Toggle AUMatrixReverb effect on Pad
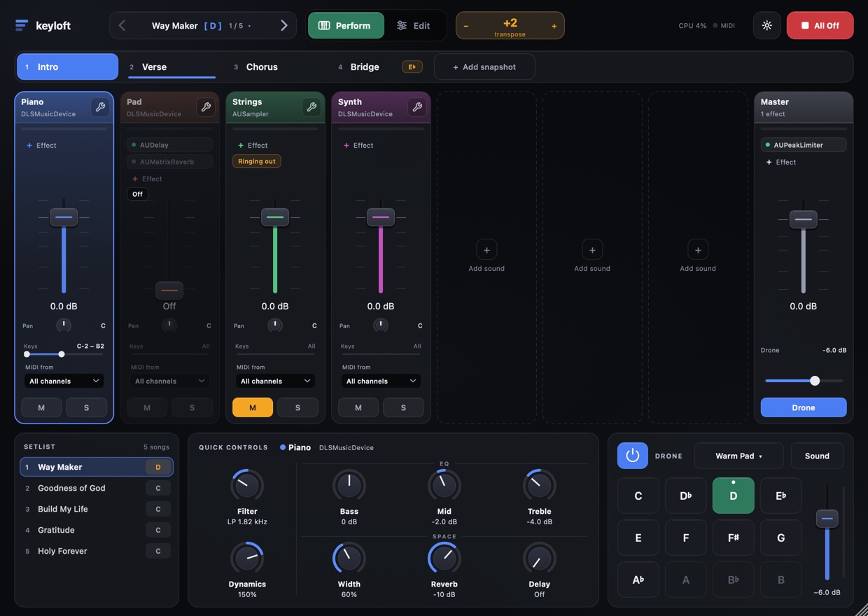Viewport: 868px width, 616px height. coord(134,162)
